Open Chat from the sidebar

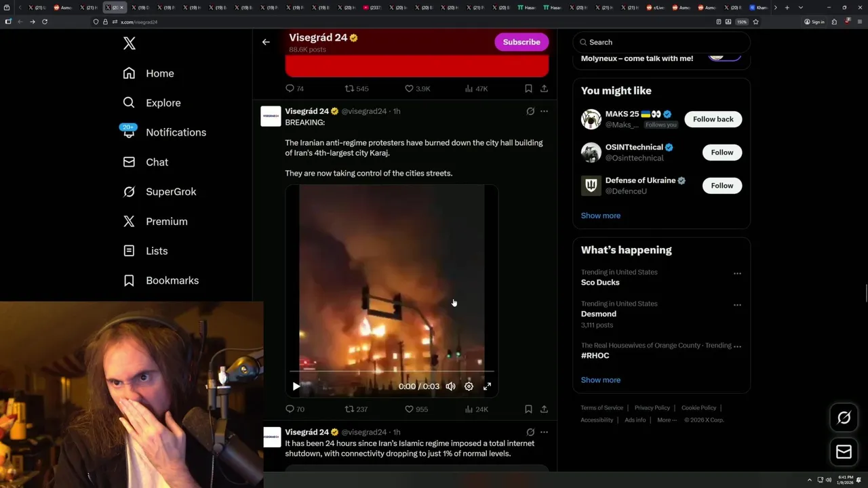[145, 162]
